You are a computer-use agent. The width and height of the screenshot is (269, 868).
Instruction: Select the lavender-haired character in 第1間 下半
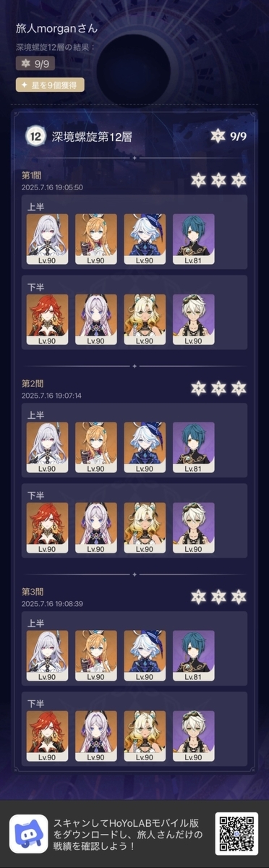[x=96, y=319]
